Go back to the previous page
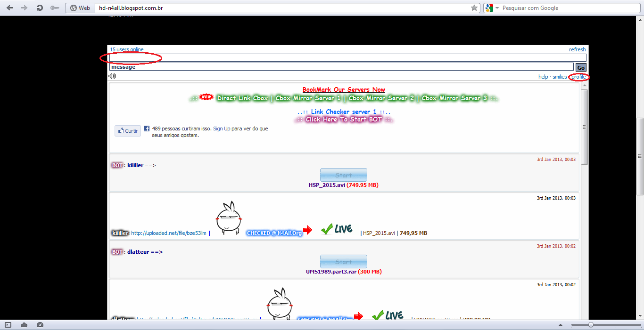This screenshot has height=330, width=644. click(10, 8)
